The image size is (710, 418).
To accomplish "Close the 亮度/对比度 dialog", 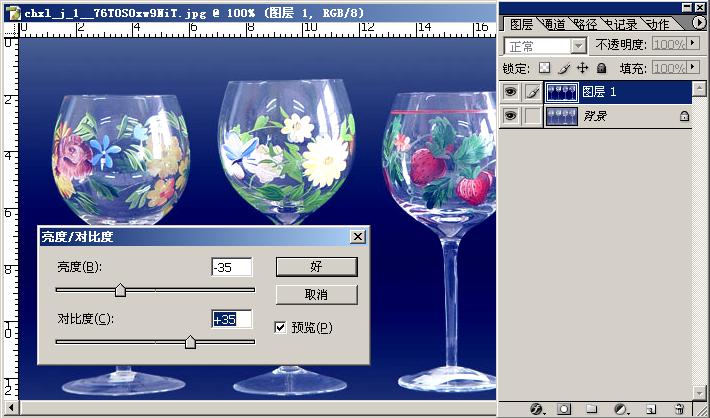I will click(358, 236).
